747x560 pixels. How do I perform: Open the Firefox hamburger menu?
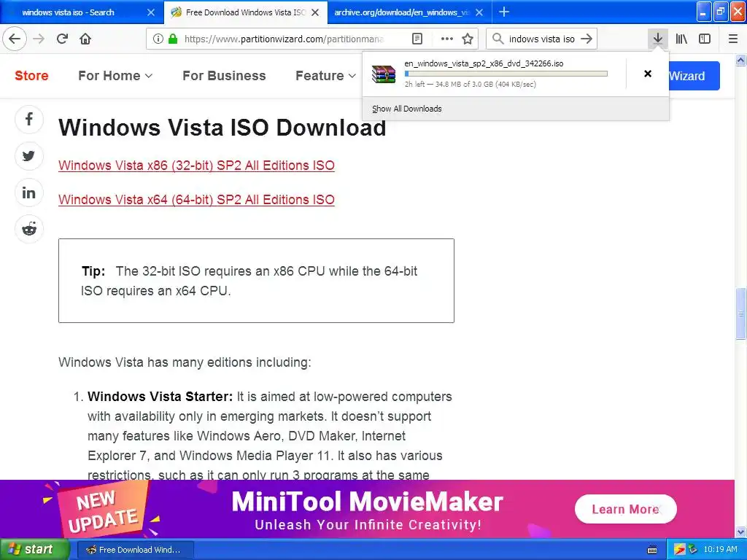tap(733, 39)
